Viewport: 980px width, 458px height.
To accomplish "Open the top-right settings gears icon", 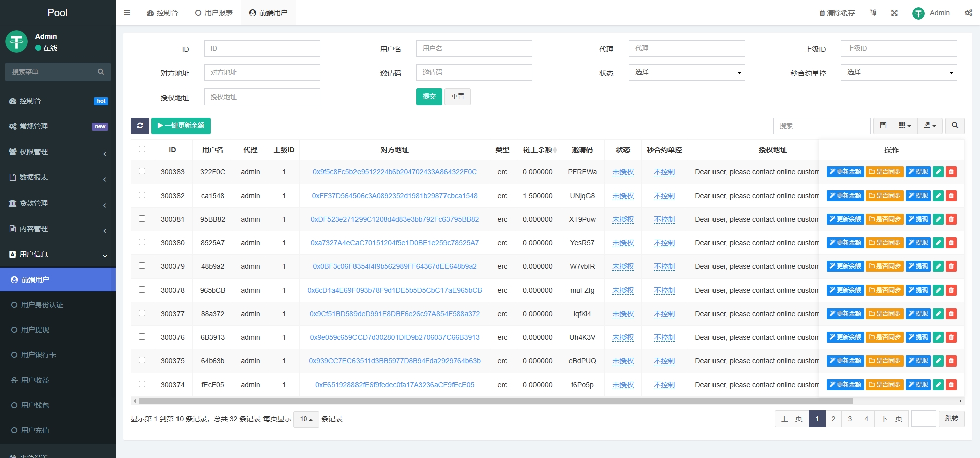I will [968, 13].
